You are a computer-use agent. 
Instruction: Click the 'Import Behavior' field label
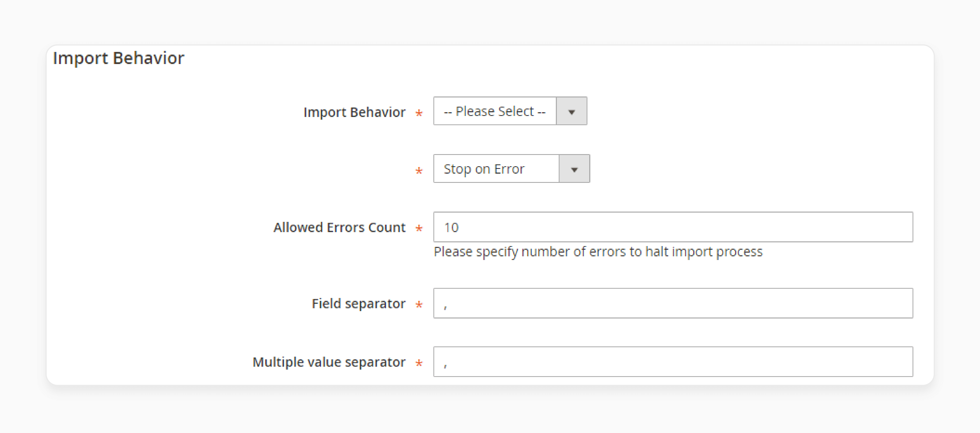point(354,112)
